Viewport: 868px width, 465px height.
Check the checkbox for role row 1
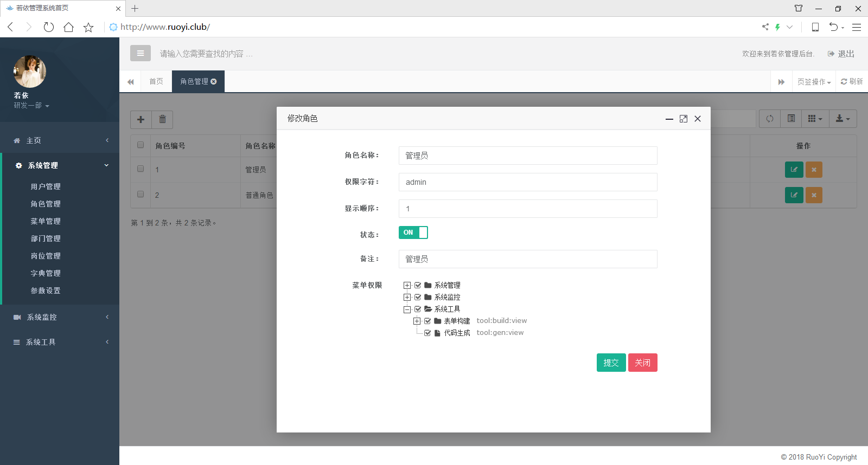[141, 169]
